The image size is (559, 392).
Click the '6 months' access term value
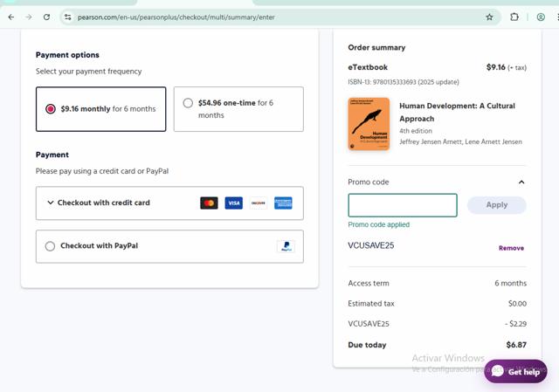[510, 284]
